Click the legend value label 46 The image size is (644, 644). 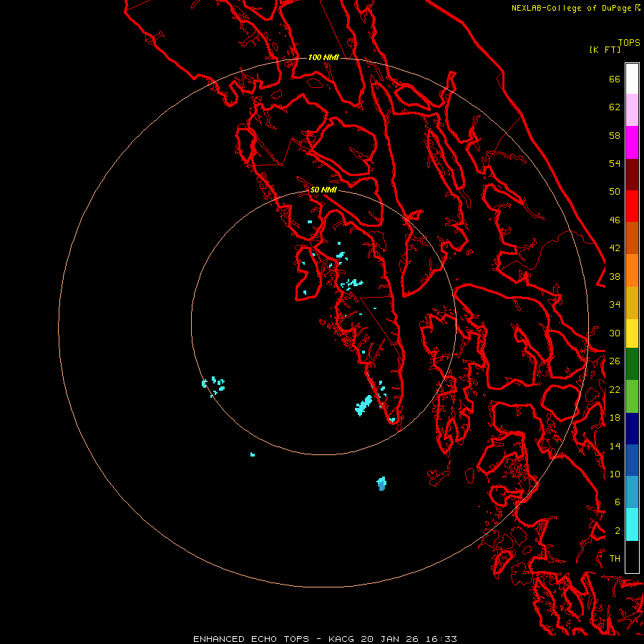[615, 220]
